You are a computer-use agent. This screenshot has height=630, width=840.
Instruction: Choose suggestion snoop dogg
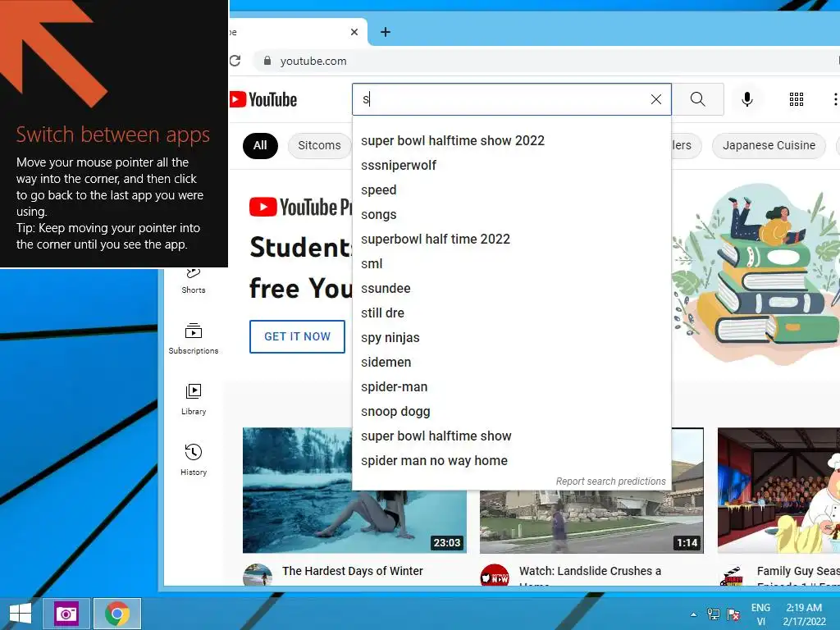[x=512, y=412]
